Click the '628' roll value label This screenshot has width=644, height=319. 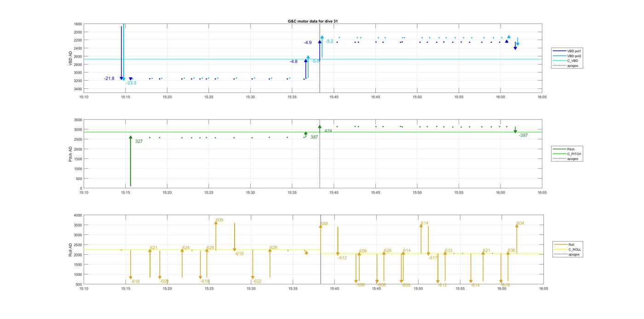point(274,248)
